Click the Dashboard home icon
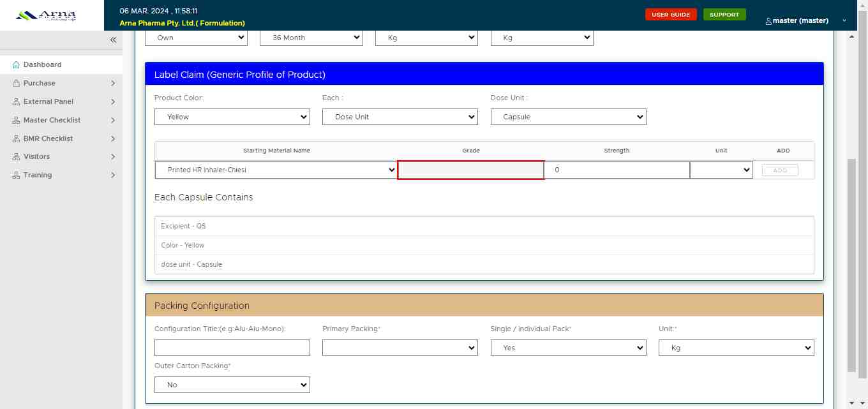868x409 pixels. [x=16, y=65]
